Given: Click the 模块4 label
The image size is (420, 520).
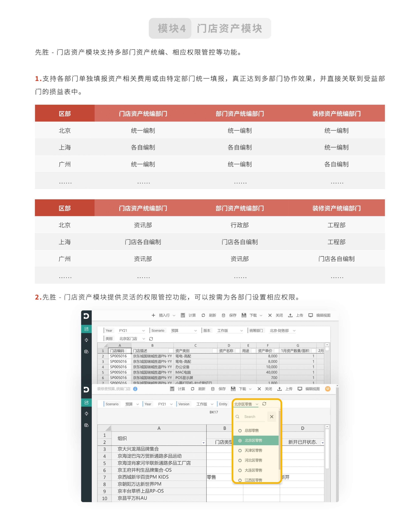Looking at the screenshot, I should tap(172, 28).
